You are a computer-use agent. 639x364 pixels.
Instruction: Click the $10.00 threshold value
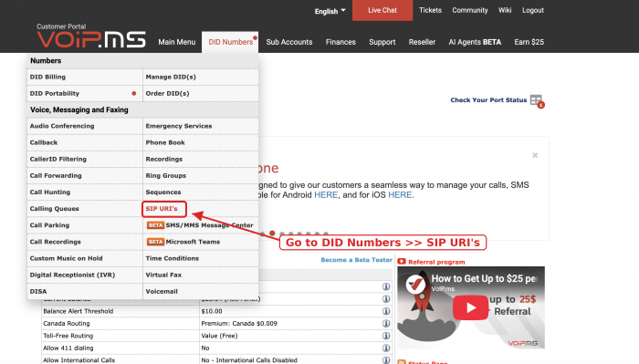click(212, 311)
